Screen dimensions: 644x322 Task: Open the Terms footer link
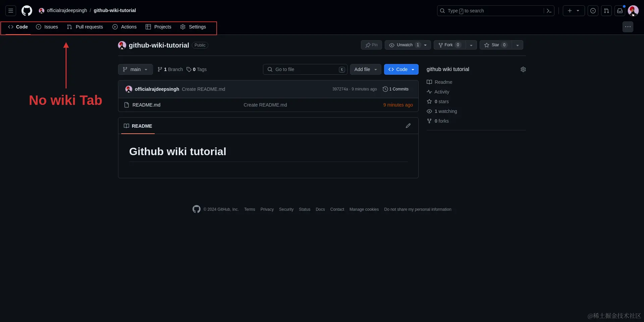click(x=250, y=209)
